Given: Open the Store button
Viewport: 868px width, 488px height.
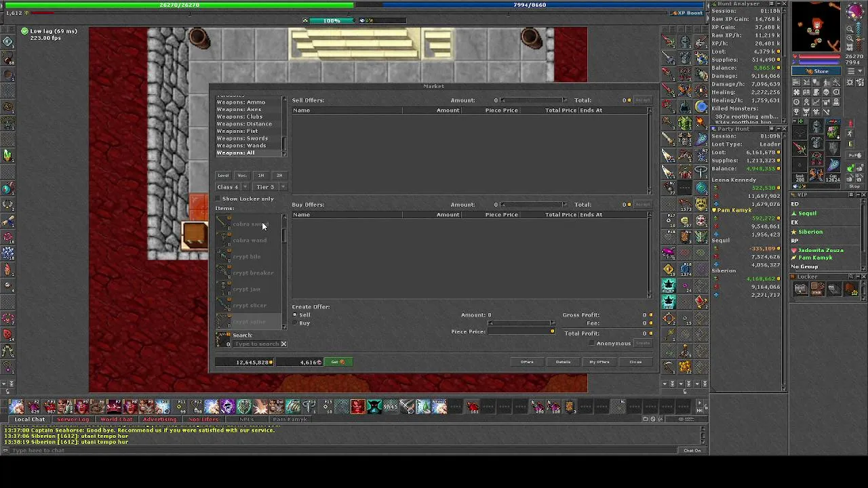Looking at the screenshot, I should 817,71.
